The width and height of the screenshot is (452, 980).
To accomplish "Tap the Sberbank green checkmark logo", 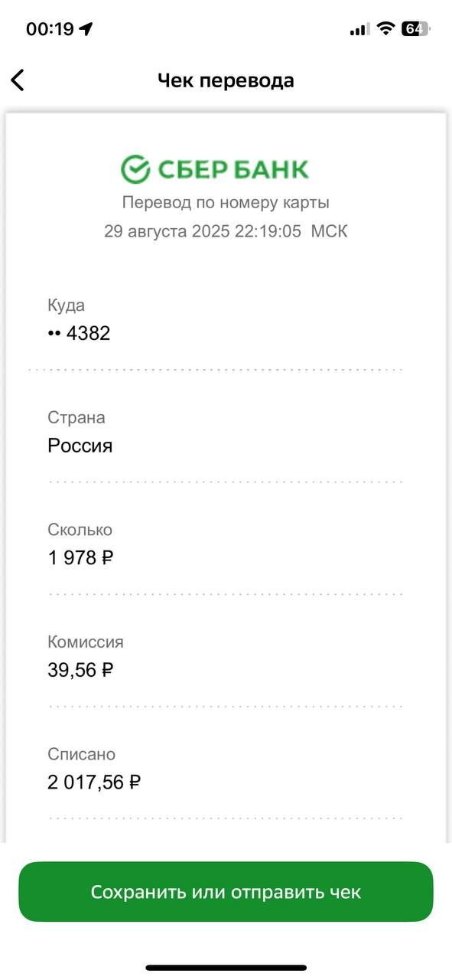I will pyautogui.click(x=135, y=168).
